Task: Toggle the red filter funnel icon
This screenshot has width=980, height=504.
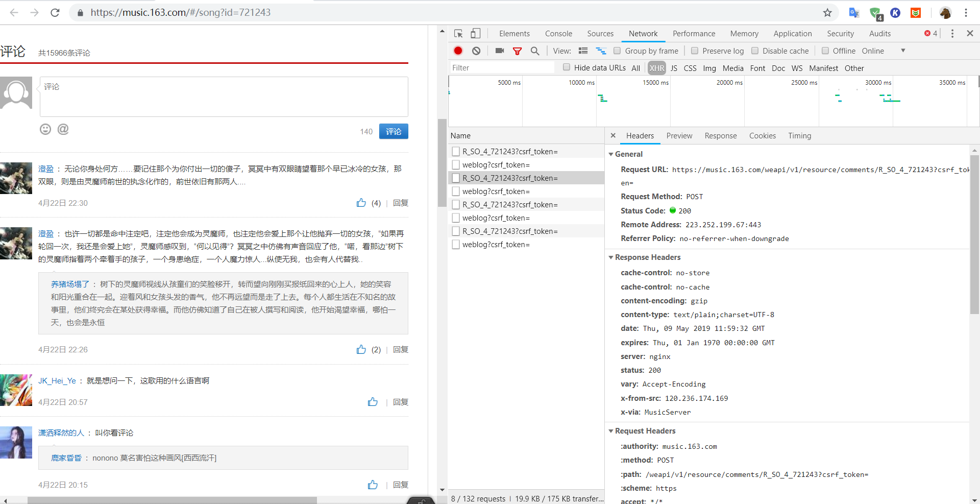Action: (x=517, y=51)
